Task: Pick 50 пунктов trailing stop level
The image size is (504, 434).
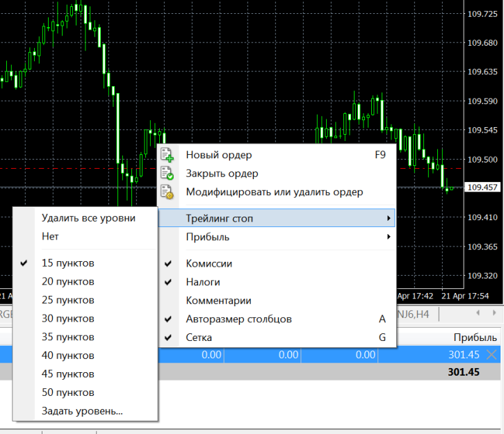Action: [x=67, y=392]
